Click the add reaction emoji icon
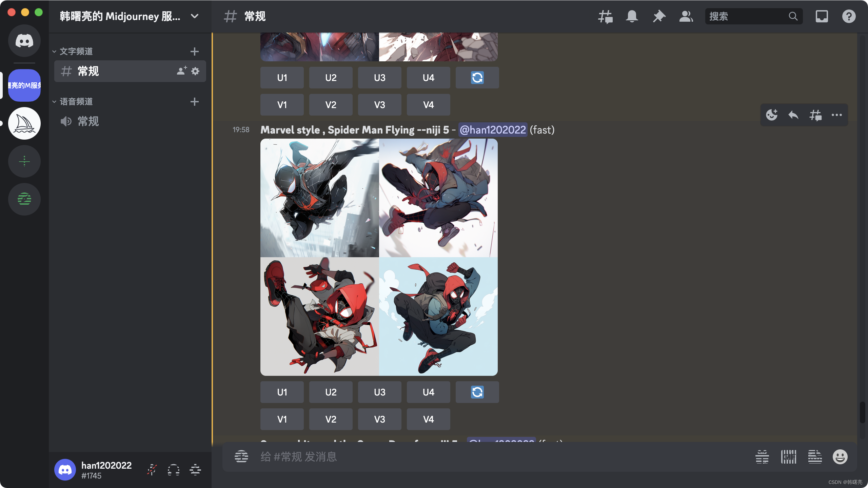Viewport: 868px width, 488px height. click(x=772, y=115)
